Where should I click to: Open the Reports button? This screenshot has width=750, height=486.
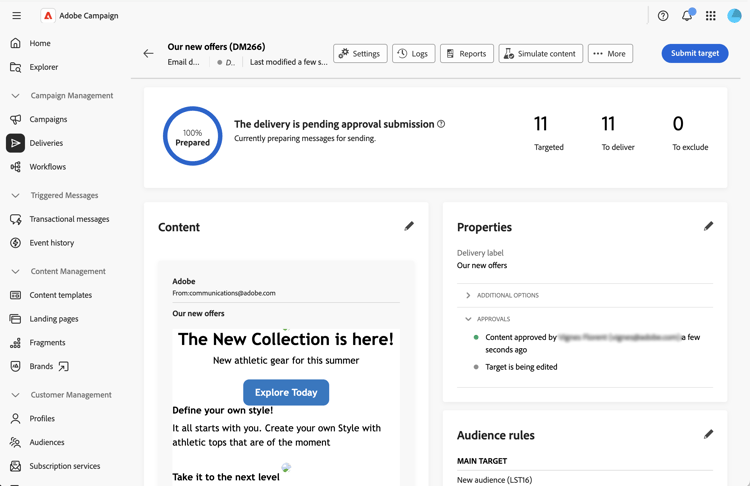[x=466, y=54]
